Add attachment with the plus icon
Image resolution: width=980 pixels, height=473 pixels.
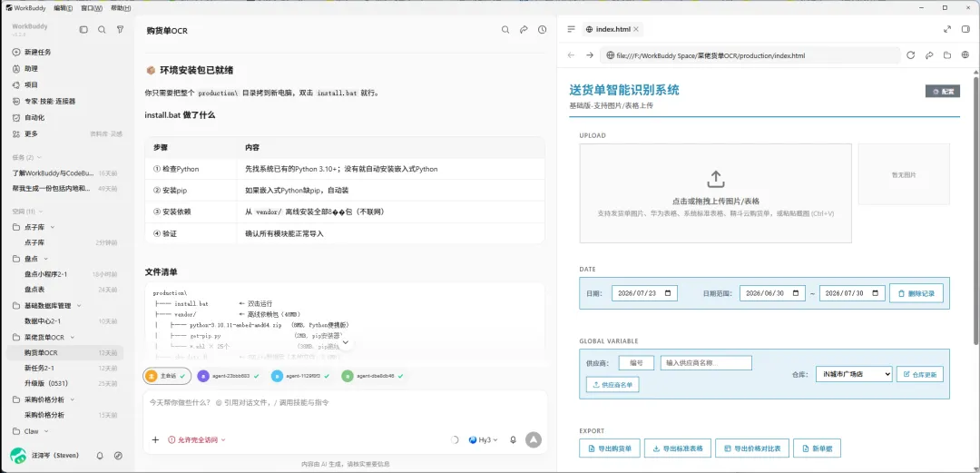(x=156, y=439)
